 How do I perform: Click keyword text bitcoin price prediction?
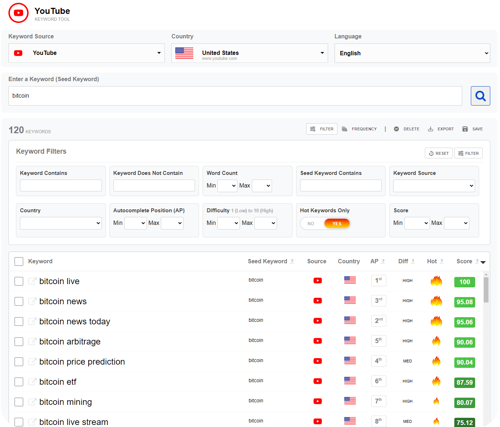(x=82, y=362)
